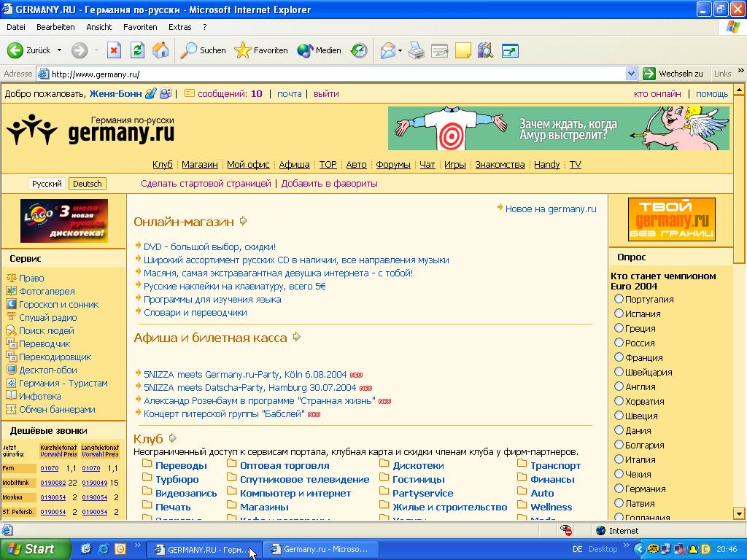Click the last IE toolbar icon with green arrow

(x=510, y=50)
